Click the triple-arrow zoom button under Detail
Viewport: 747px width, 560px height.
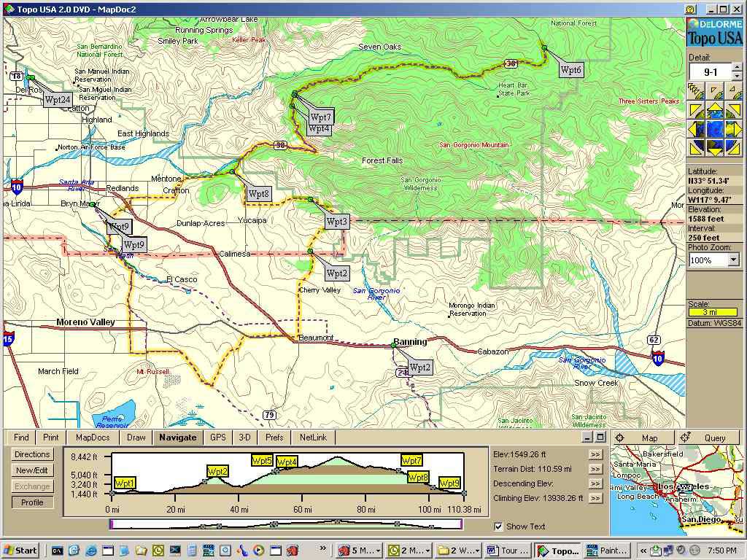(x=696, y=90)
